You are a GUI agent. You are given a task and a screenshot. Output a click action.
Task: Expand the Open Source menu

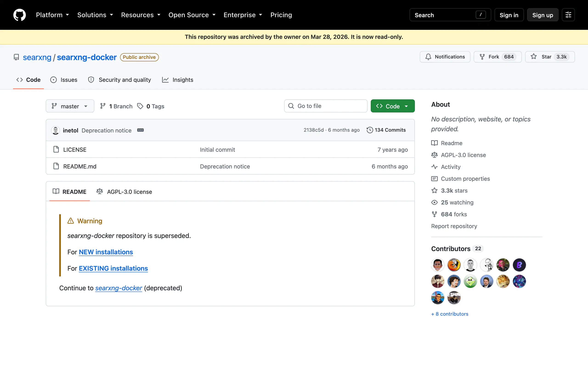[192, 15]
